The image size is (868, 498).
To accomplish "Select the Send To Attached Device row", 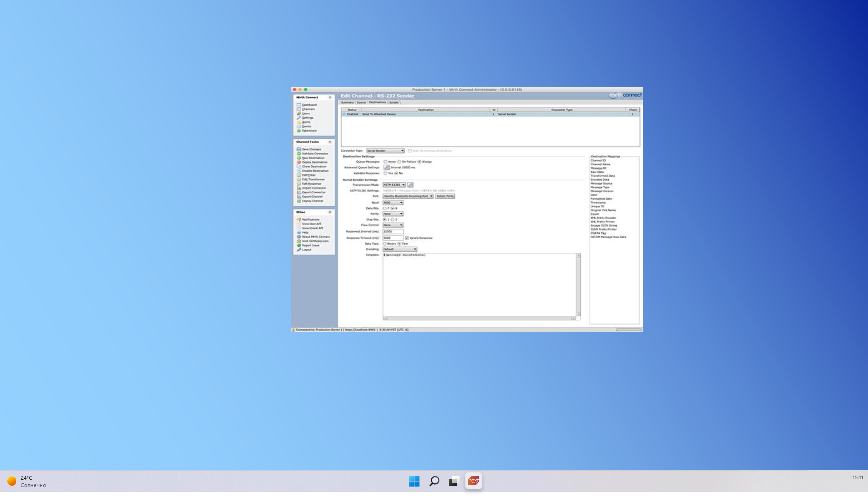I will point(490,114).
